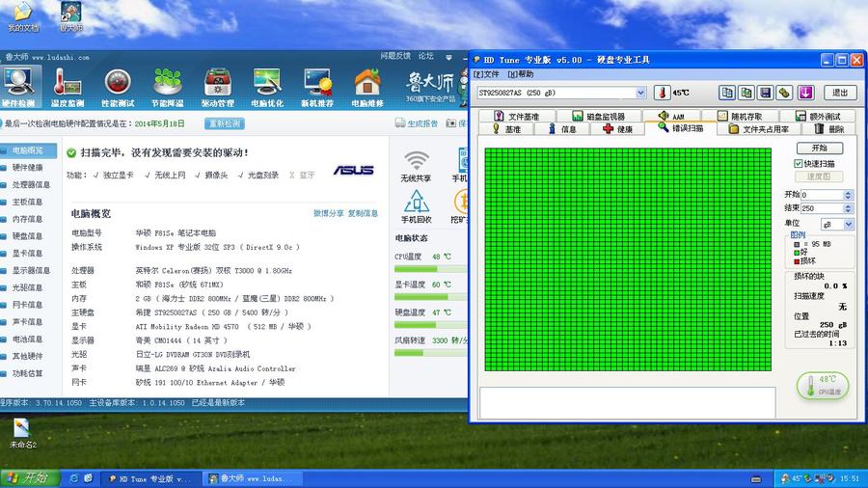Screen dimensions: 868x488
Task: Open 新机推荐 in Ludashi toolbar
Action: (317, 88)
